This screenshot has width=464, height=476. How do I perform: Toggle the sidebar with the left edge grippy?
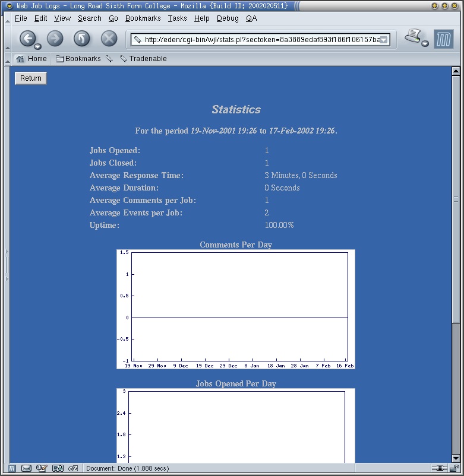(7, 265)
